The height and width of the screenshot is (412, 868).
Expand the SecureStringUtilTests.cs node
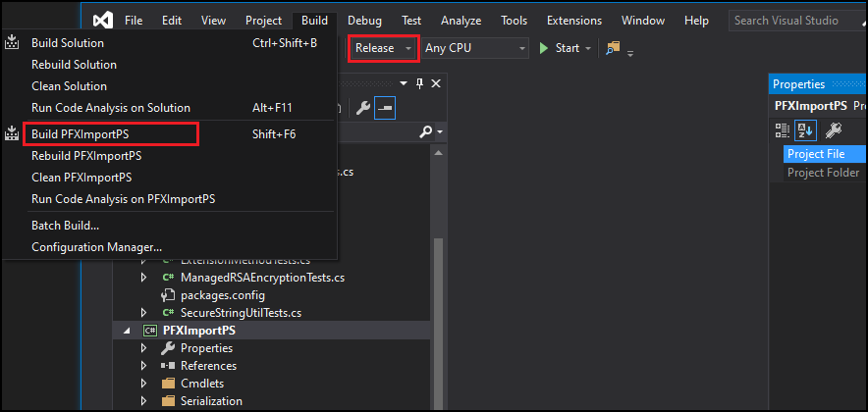pos(144,313)
